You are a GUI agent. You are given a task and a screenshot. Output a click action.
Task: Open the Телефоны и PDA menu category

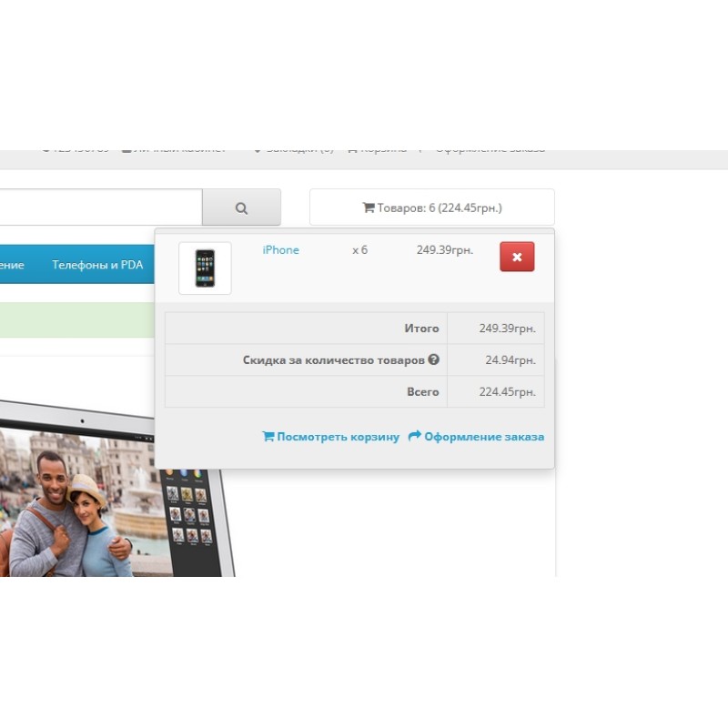(97, 265)
